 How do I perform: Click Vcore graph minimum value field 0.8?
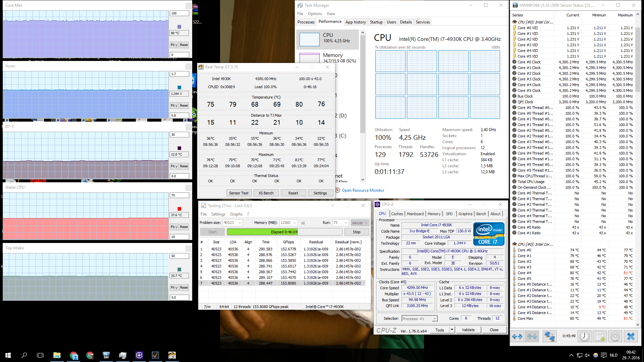pyautogui.click(x=179, y=115)
